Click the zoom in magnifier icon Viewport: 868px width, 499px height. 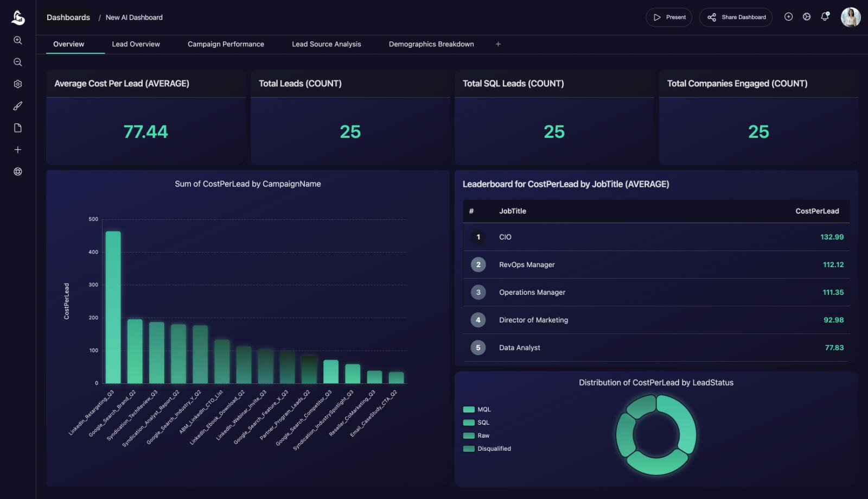18,40
